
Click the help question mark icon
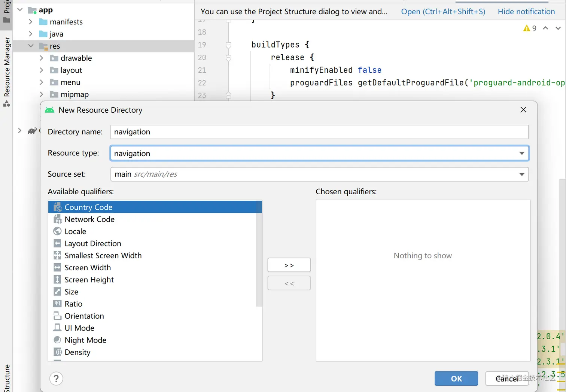pos(56,379)
